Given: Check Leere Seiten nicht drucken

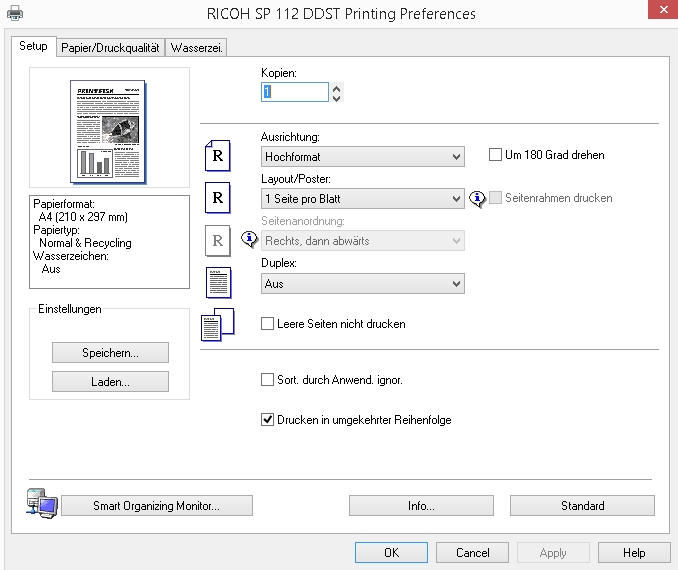Looking at the screenshot, I should pos(267,323).
